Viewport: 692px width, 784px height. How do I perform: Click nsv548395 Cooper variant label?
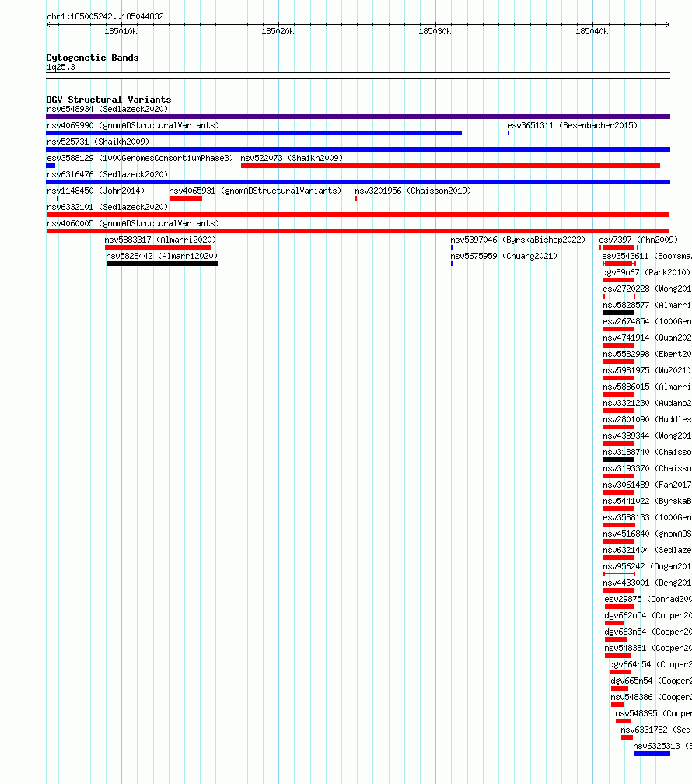coord(653,713)
